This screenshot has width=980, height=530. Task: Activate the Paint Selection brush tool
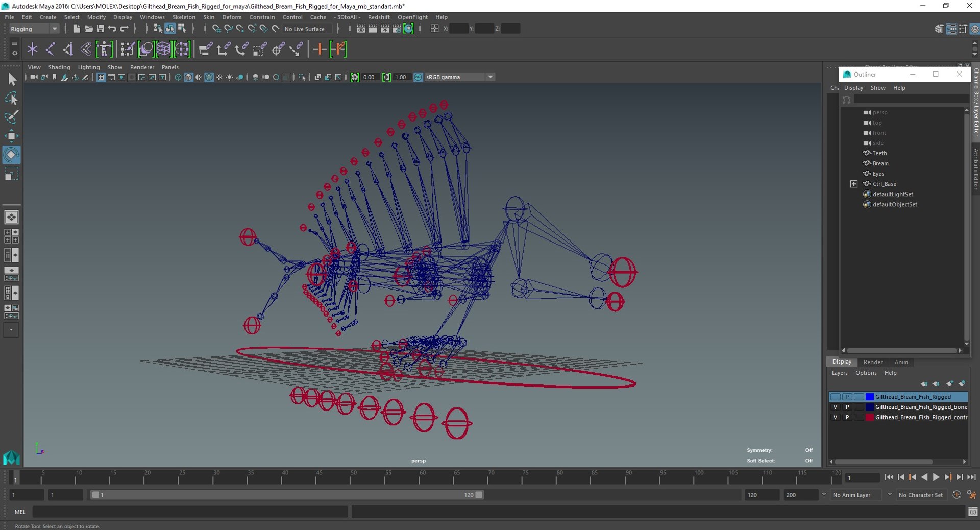pyautogui.click(x=12, y=117)
